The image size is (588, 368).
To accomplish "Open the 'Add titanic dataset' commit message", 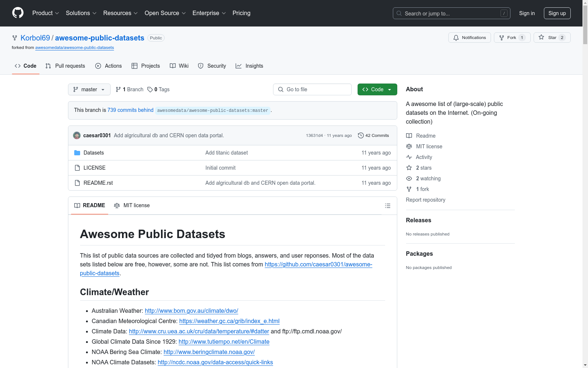I will click(227, 153).
